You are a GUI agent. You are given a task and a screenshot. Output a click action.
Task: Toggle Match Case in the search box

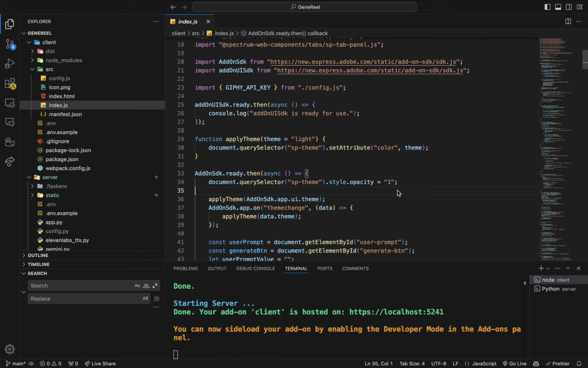(137, 285)
